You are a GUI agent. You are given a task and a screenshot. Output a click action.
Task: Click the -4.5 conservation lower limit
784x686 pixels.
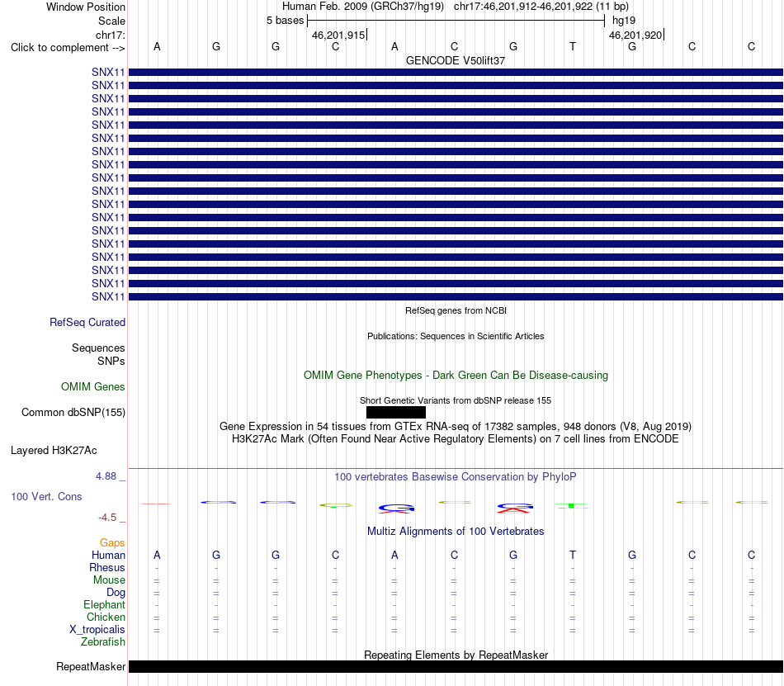pos(107,518)
